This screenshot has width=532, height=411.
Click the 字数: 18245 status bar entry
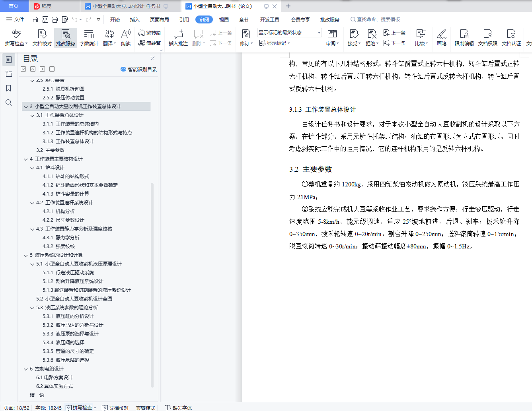(x=49, y=408)
